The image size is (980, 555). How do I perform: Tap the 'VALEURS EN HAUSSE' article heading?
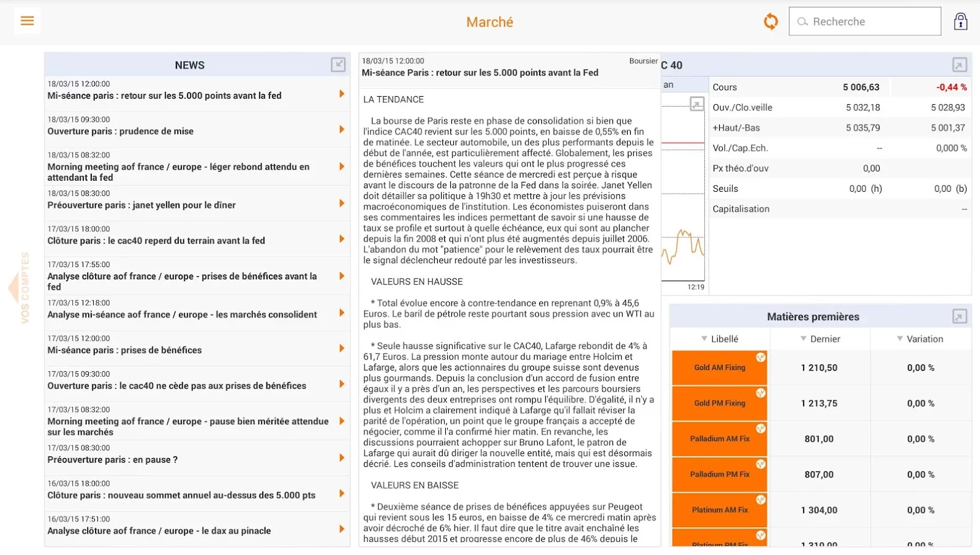coord(417,282)
